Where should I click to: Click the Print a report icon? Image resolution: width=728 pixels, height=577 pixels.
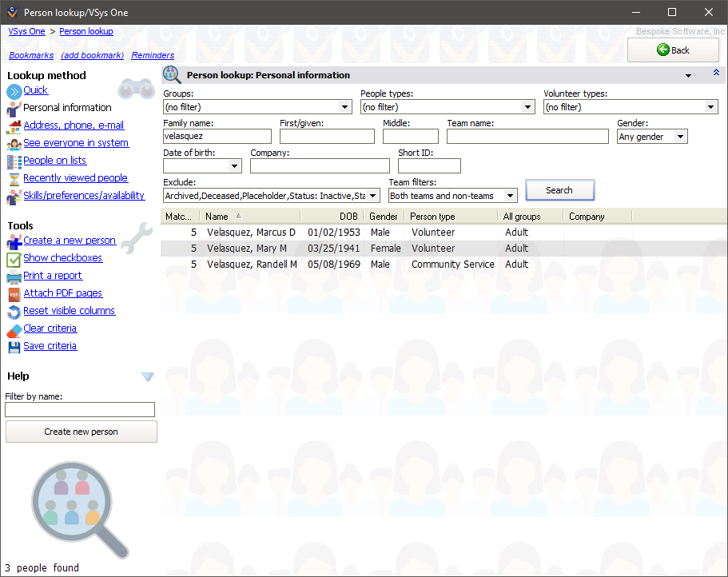[x=14, y=275]
